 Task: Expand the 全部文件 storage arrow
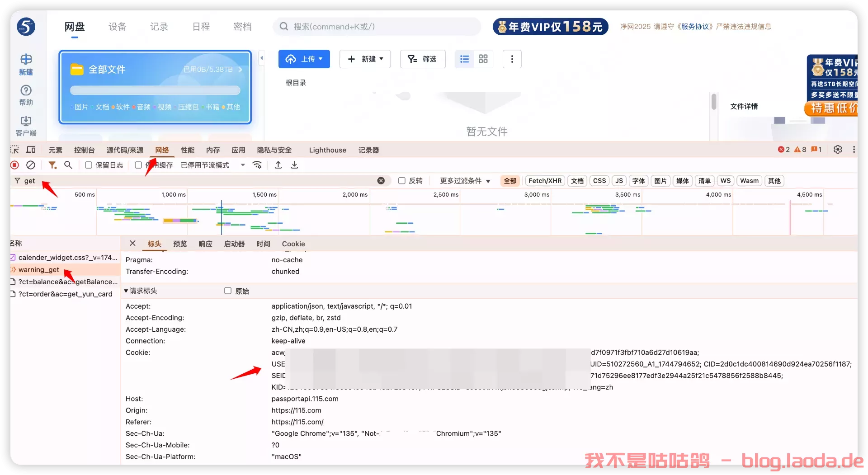(240, 70)
